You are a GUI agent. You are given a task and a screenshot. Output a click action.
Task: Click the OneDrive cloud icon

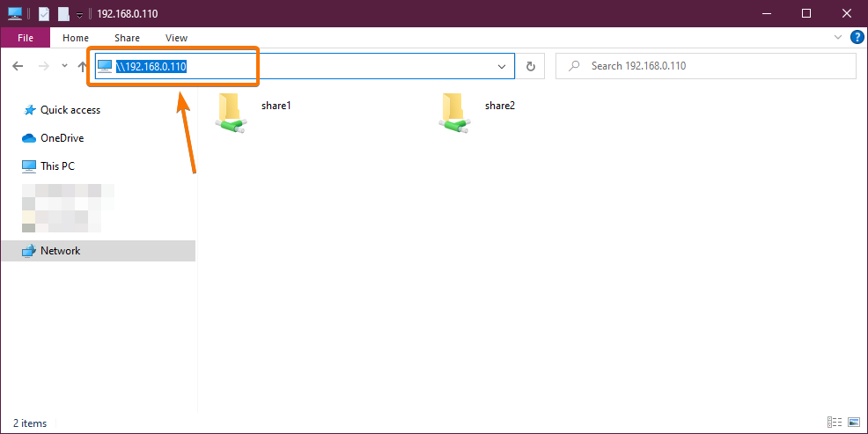pos(29,138)
